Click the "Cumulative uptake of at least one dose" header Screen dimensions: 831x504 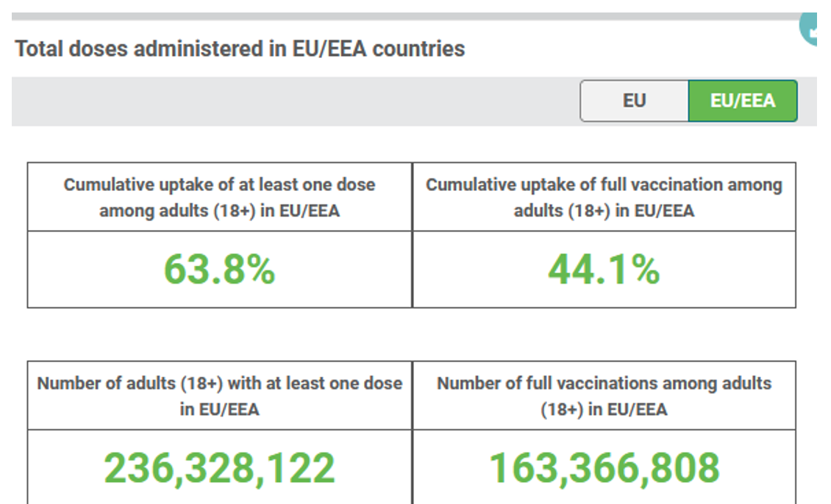(x=219, y=185)
